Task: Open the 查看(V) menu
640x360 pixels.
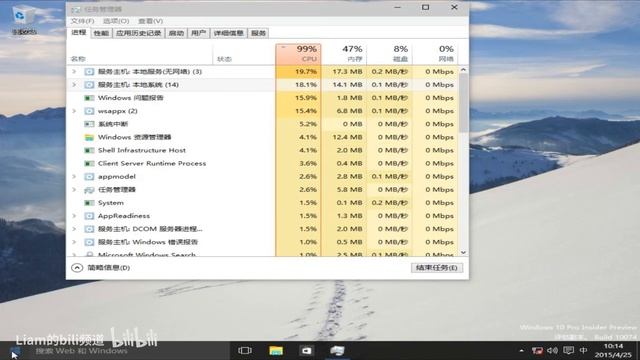Action: [x=150, y=21]
